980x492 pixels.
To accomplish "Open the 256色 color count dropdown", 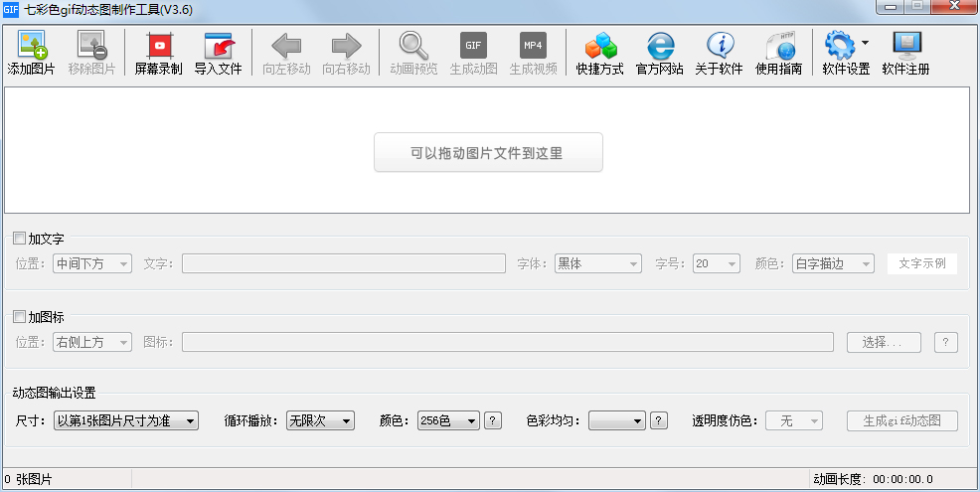I will click(448, 420).
